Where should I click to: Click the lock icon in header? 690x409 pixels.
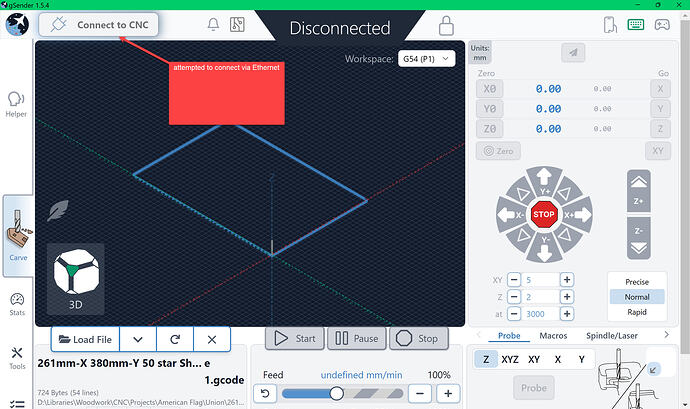(446, 25)
